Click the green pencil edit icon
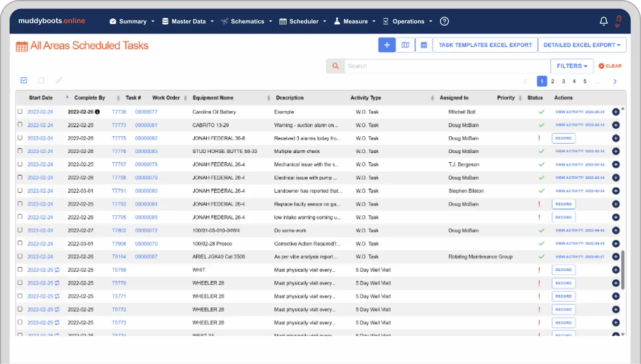The height and width of the screenshot is (364, 641). 59,80
